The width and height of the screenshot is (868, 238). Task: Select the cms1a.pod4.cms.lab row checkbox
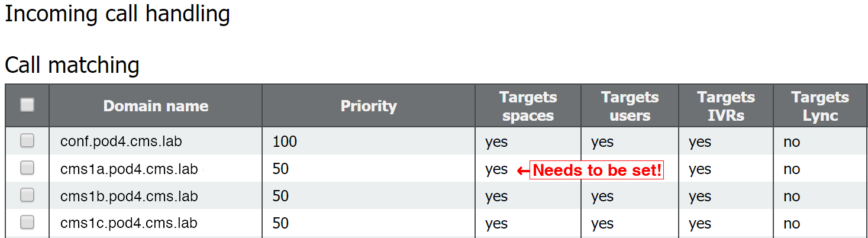[x=27, y=168]
